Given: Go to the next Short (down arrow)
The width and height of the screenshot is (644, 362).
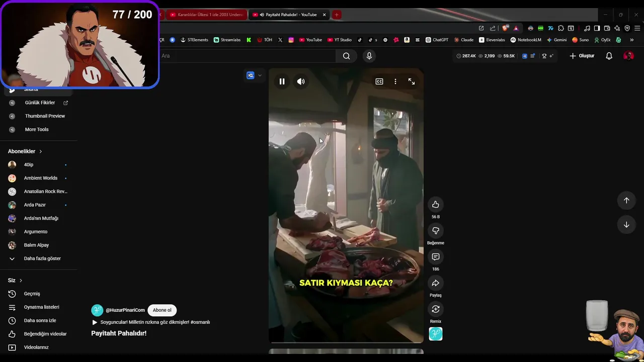Looking at the screenshot, I should [x=626, y=225].
